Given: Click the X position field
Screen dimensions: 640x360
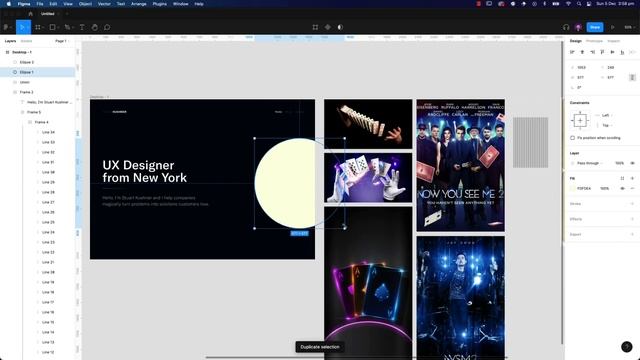Looking at the screenshot, I should click(582, 67).
